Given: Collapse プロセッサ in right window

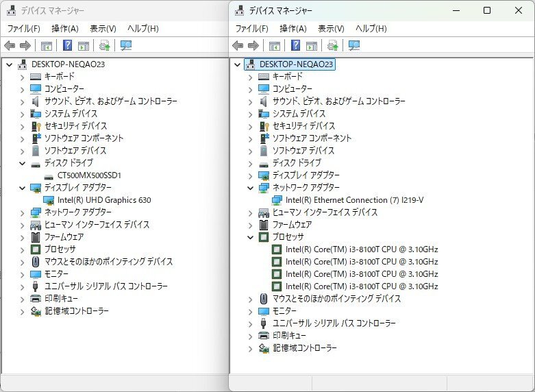Looking at the screenshot, I should [250, 237].
